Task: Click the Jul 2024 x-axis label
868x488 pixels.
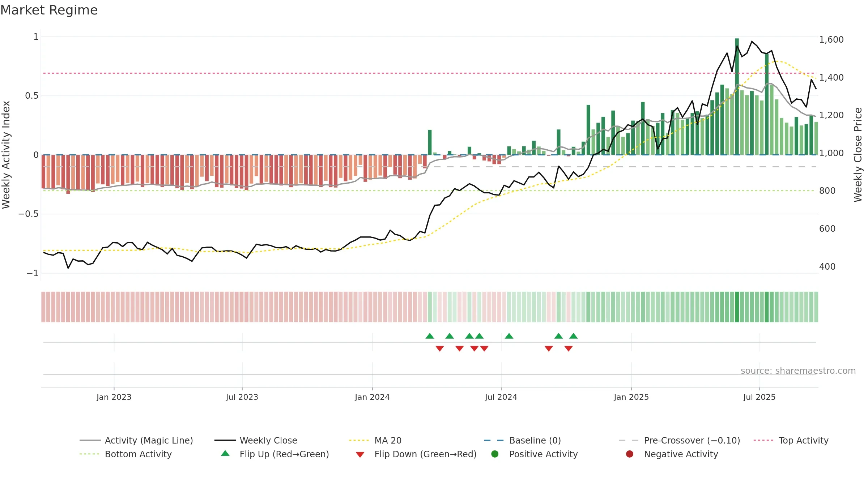Action: pyautogui.click(x=501, y=397)
